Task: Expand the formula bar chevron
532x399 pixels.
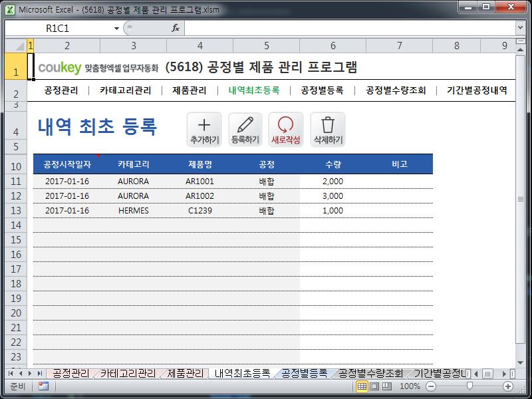Action: point(521,28)
